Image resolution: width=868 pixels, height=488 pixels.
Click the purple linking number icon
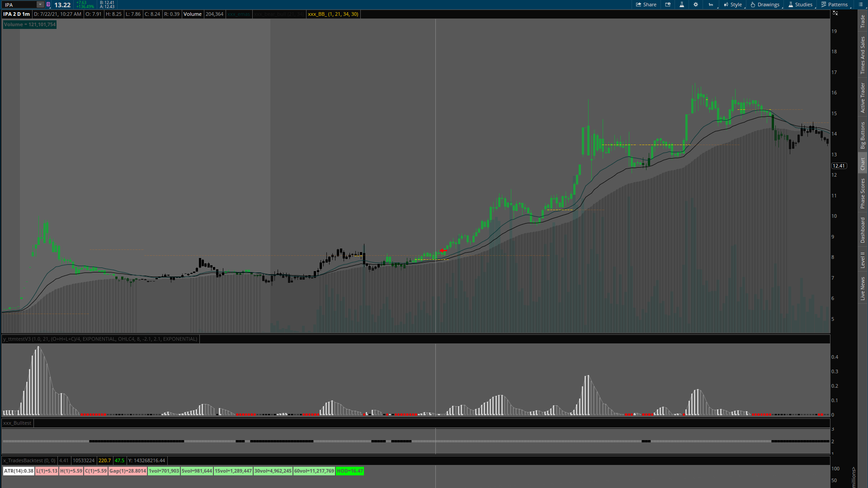[x=48, y=5]
